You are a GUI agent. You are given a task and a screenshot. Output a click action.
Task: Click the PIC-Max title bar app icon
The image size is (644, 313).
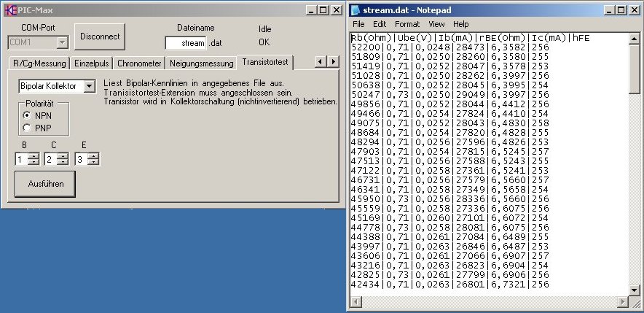pos(8,9)
